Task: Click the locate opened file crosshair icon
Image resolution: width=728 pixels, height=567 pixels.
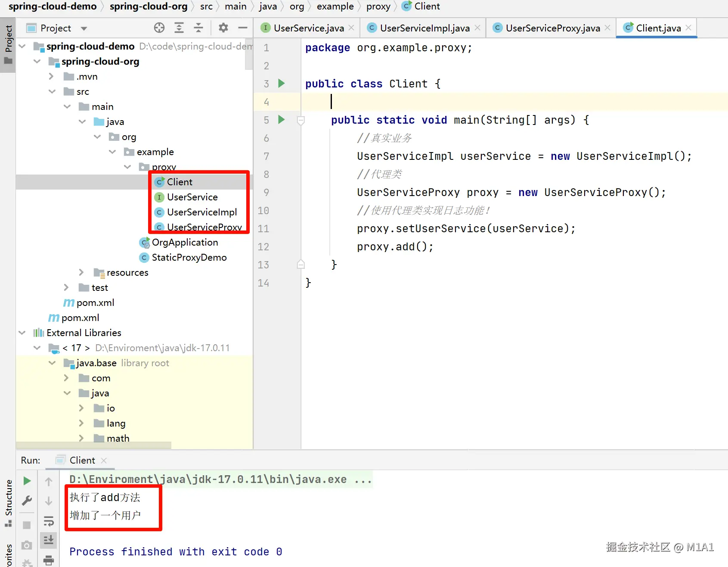Action: pos(159,28)
